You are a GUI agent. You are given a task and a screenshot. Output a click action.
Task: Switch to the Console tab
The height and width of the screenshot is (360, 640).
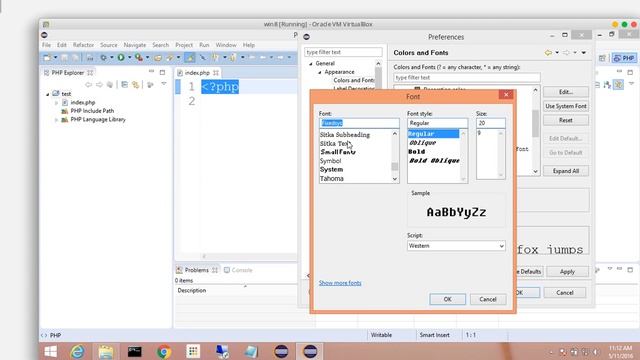pyautogui.click(x=238, y=270)
